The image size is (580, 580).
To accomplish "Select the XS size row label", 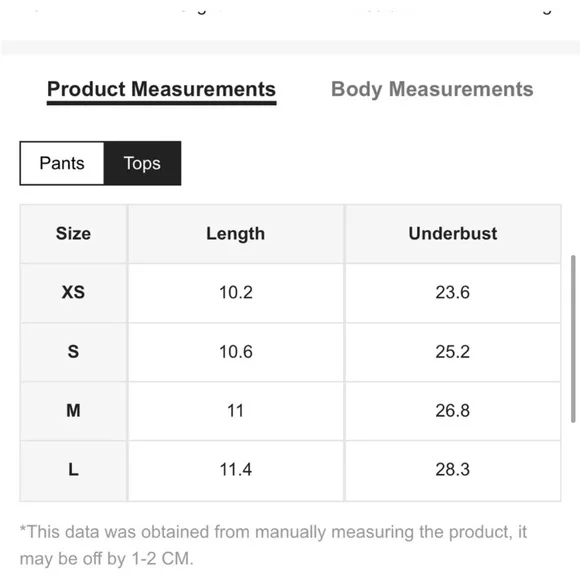I will 73,293.
